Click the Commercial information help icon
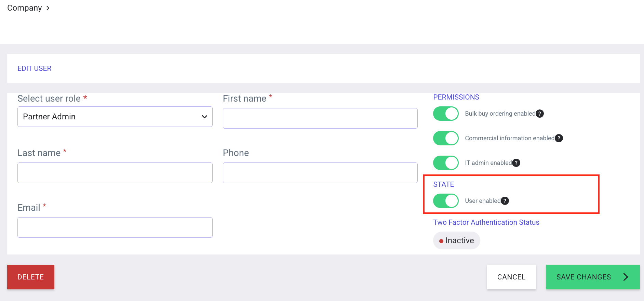This screenshot has height=301, width=644. 559,138
